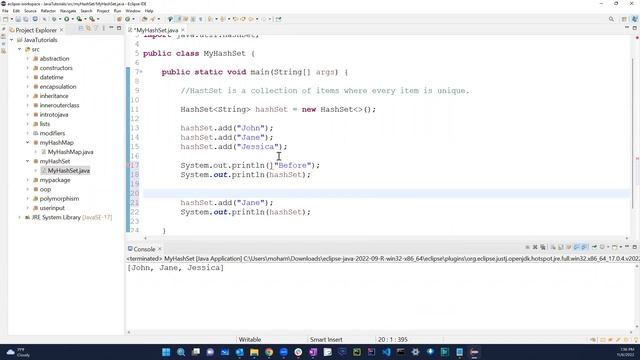The height and width of the screenshot is (360, 640).
Task: Click Clear Console icon
Action: coord(553,247)
